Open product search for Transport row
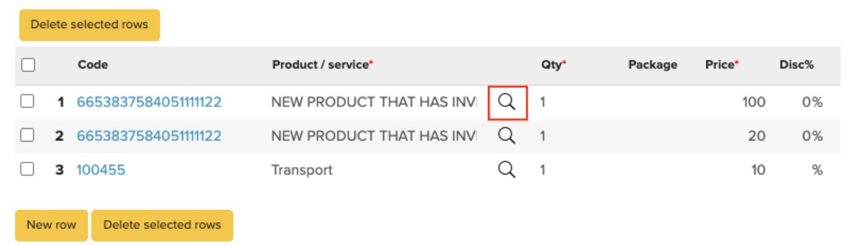The width and height of the screenshot is (868, 246). coord(507,169)
